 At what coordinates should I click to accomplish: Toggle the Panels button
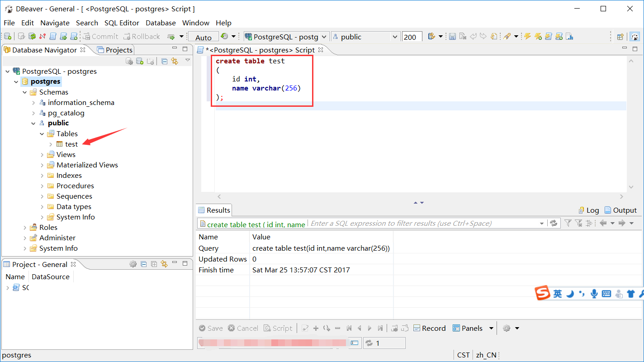(x=467, y=328)
